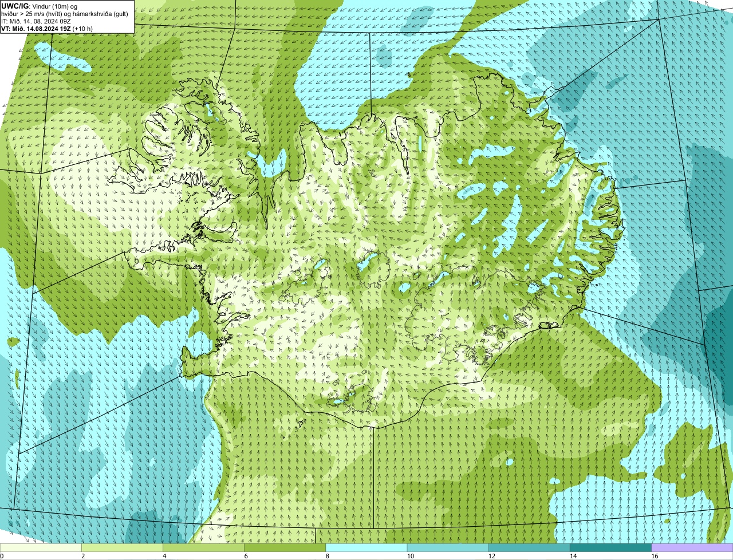Click the 'VT: Mið. 14.08.2024 19Z (+10 h)' line

click(47, 29)
